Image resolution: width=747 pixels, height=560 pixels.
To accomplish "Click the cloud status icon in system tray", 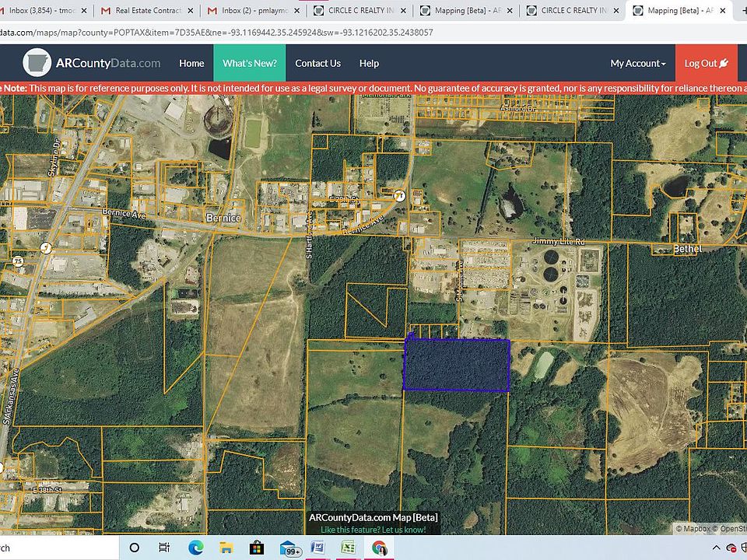I will point(731,548).
